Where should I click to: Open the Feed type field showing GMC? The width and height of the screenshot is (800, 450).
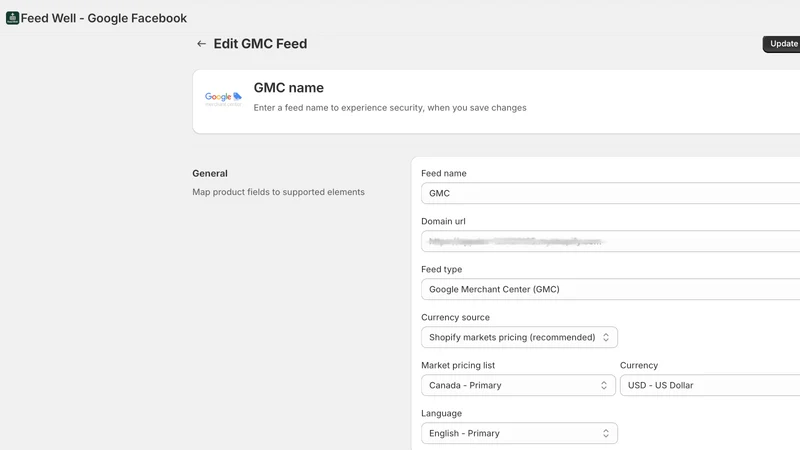pos(610,289)
